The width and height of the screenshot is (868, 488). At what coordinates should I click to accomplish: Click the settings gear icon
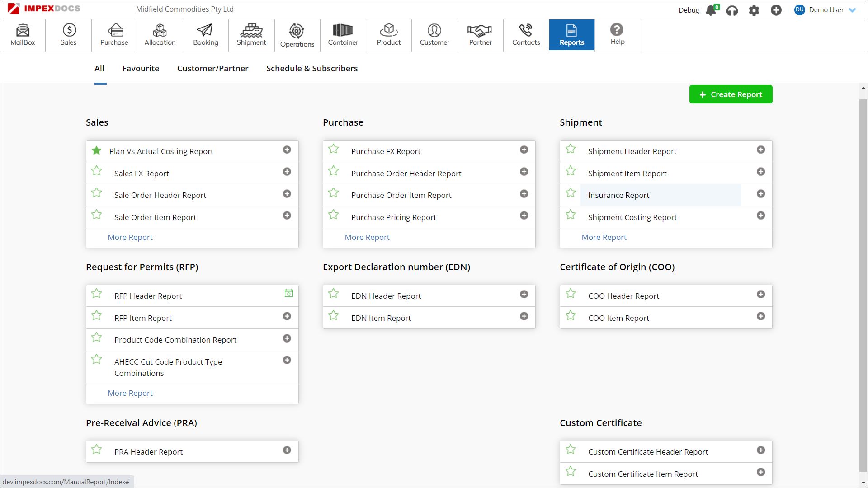point(754,10)
